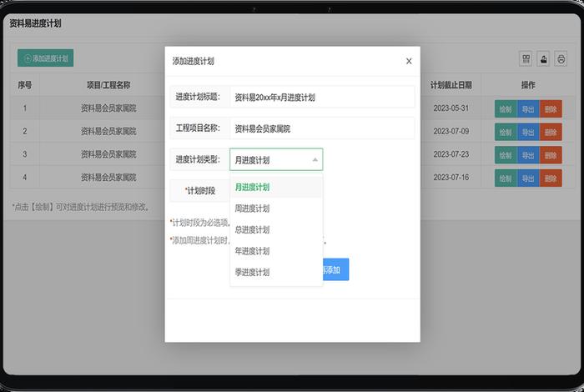Image resolution: width=584 pixels, height=392 pixels.
Task: Click 导出 for the row 2 plan
Action: coord(528,132)
